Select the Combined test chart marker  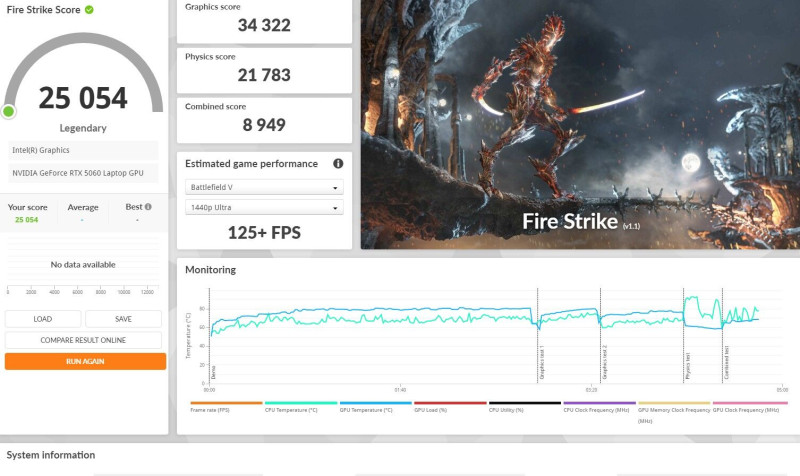727,363
